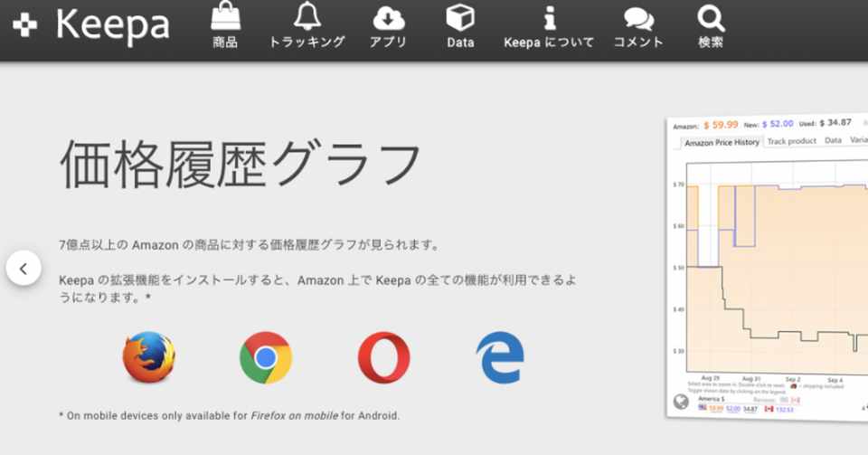
Task: Click the 7億点以上の Amazon description line
Action: [x=250, y=244]
